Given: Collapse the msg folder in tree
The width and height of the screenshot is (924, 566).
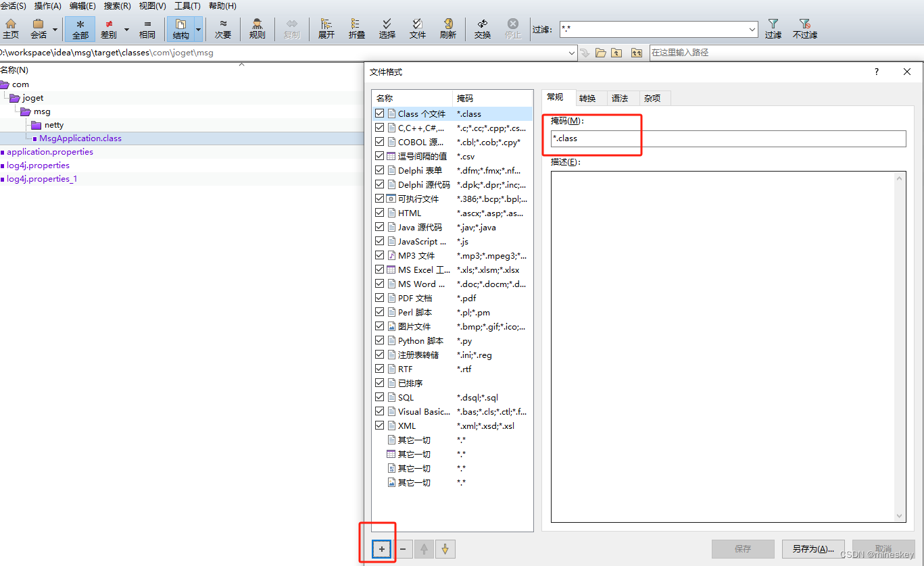Looking at the screenshot, I should (x=26, y=111).
